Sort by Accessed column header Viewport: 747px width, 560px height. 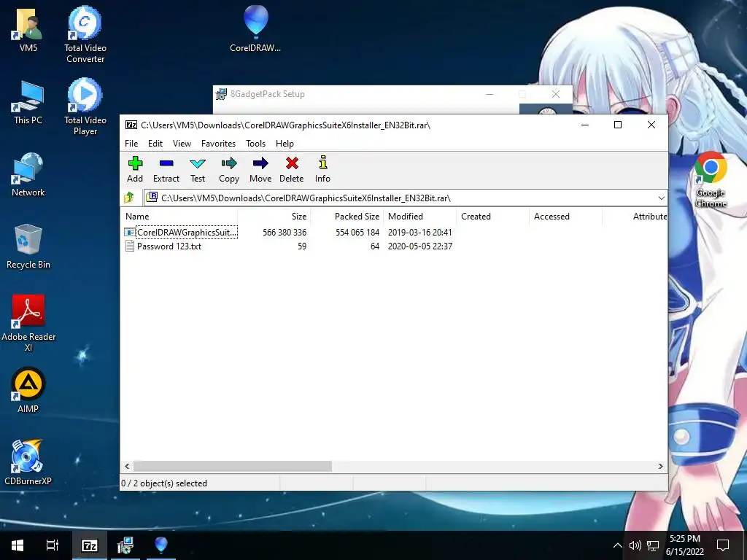565,216
